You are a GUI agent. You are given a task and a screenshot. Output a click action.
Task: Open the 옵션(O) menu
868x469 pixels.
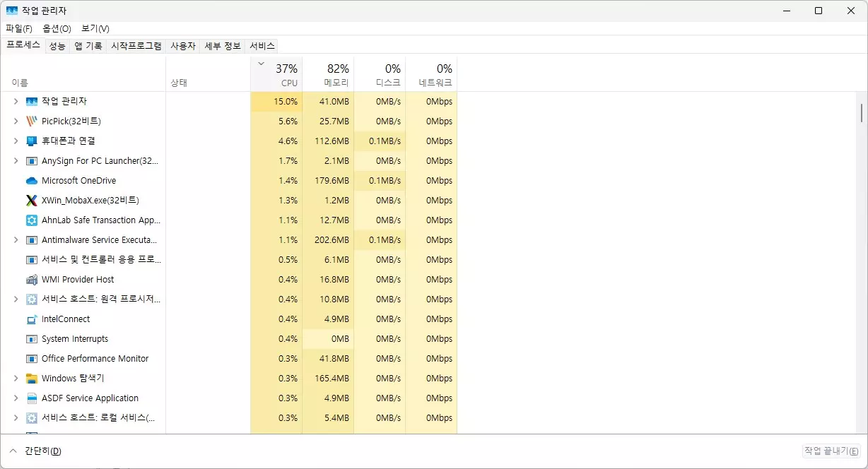57,29
